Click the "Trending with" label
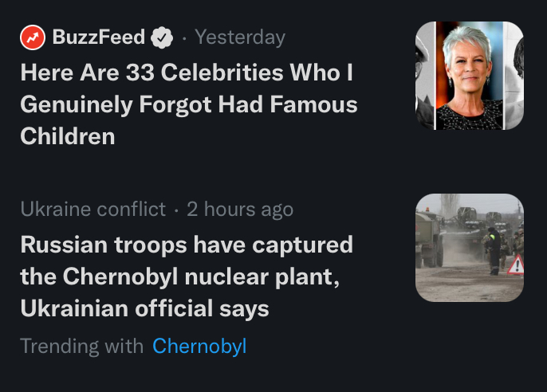The image size is (547, 392). (81, 347)
